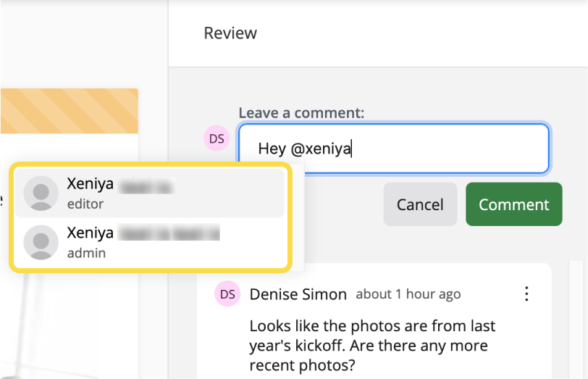The width and height of the screenshot is (588, 379).
Task: Open the three-dot menu on Denise Simon's comment
Action: pyautogui.click(x=526, y=293)
